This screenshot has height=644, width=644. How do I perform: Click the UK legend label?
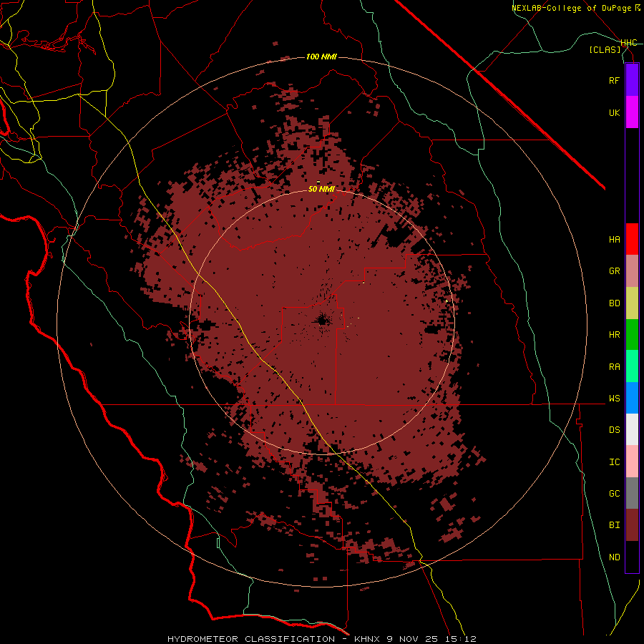click(x=615, y=112)
